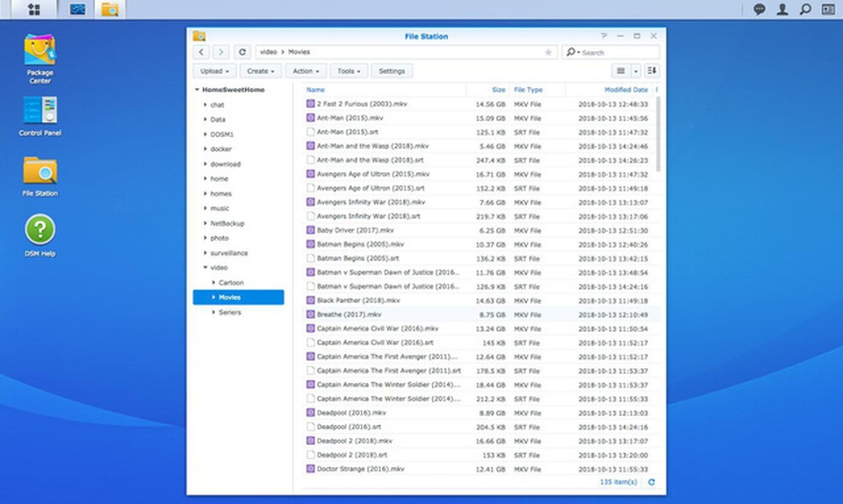This screenshot has width=843, height=504.
Task: Go back with the left arrow button
Action: 201,52
